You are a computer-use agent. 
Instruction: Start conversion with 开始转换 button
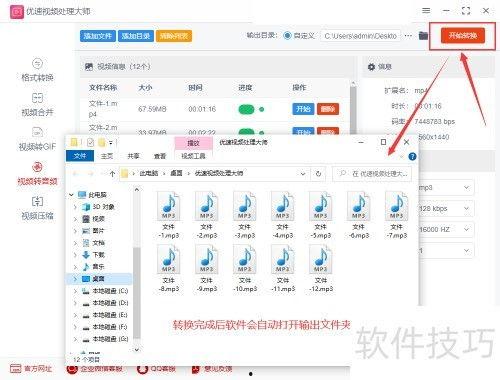(x=462, y=35)
